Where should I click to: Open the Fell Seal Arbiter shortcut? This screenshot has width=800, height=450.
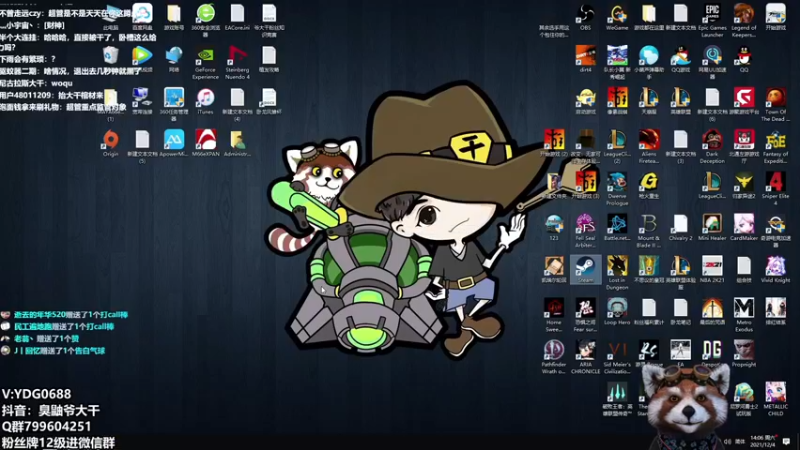click(585, 231)
